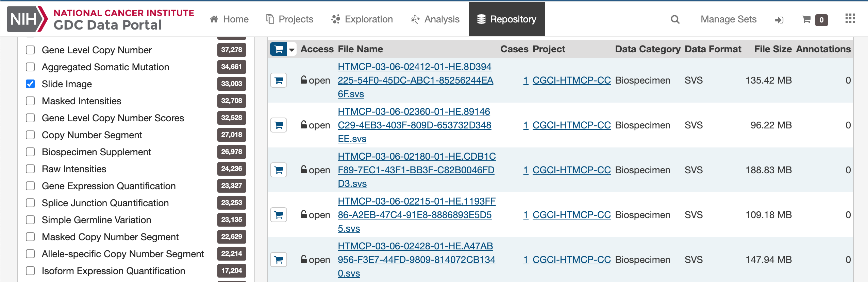The height and width of the screenshot is (282, 868).
Task: Add HTMCP-03-06-02180 file to cart
Action: [x=279, y=170]
